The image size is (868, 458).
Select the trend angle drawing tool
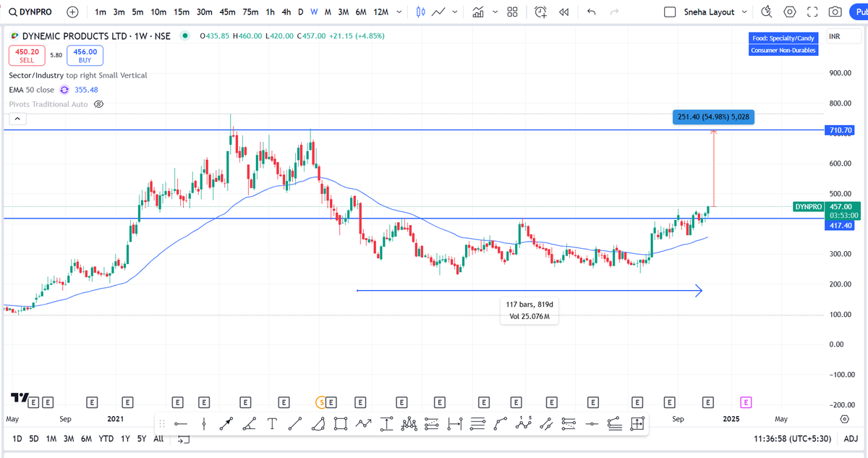point(249,423)
